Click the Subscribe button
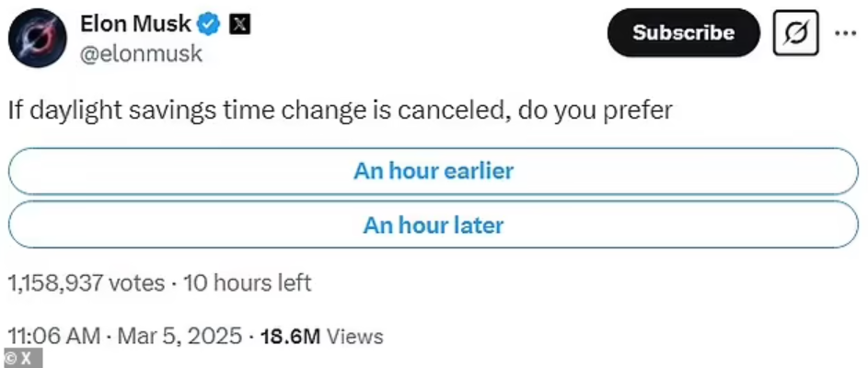Screen dimensions: 868x368 [684, 32]
